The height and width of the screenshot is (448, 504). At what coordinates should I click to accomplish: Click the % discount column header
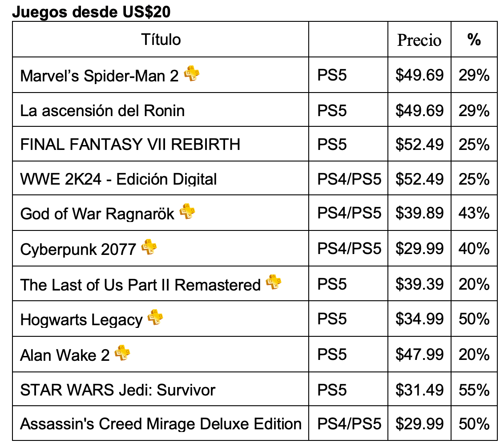pos(474,40)
